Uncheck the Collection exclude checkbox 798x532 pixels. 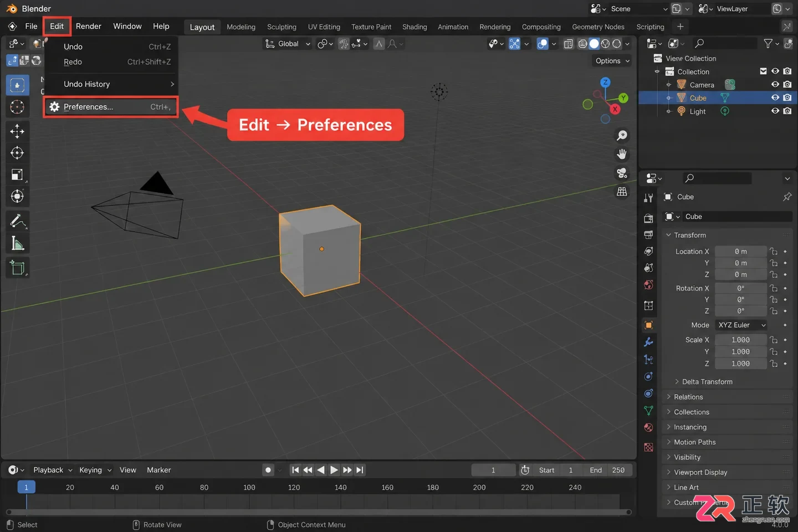point(763,71)
